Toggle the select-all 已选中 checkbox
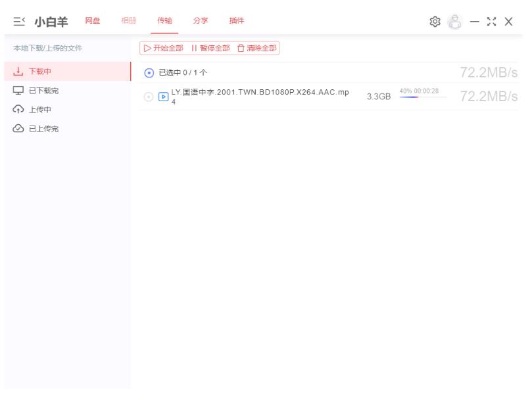532x393 pixels. [148, 72]
